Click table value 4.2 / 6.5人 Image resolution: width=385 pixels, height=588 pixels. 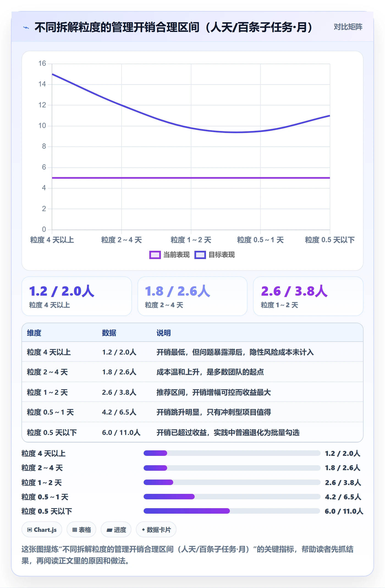click(119, 412)
